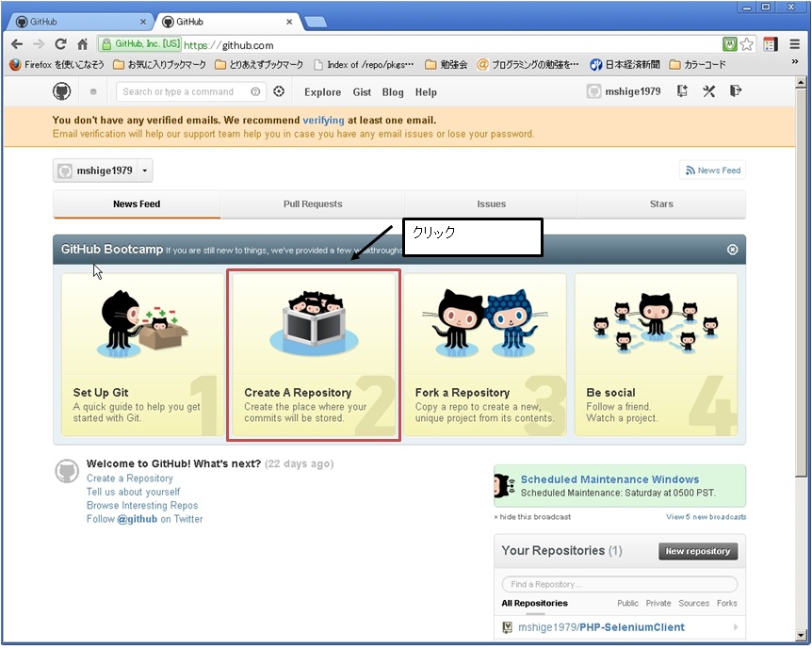Click the create new repository header icon
Image resolution: width=812 pixels, height=649 pixels.
coord(682,91)
